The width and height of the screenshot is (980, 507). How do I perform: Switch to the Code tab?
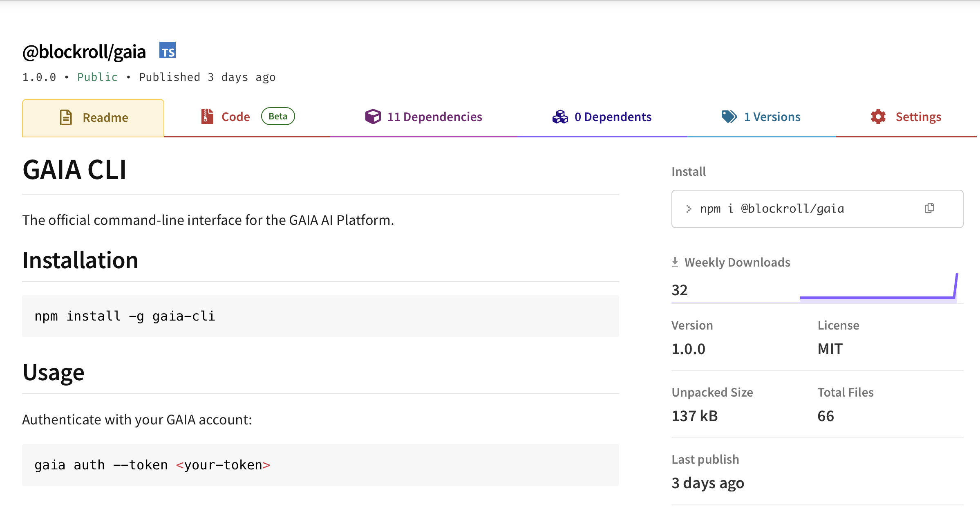pyautogui.click(x=236, y=117)
